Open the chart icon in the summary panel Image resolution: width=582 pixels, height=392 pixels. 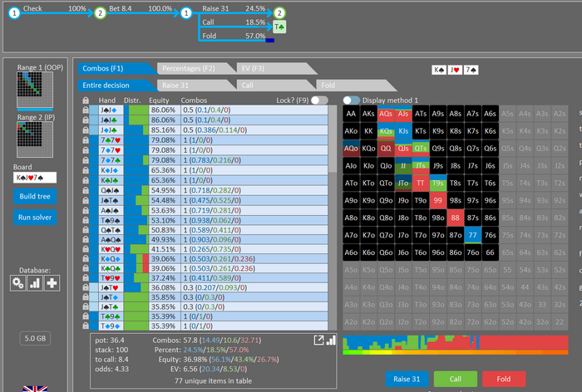[331, 340]
